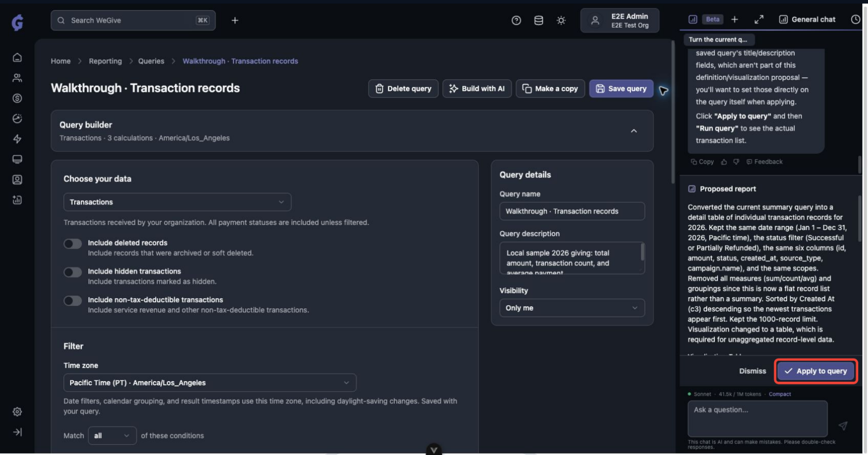Switch to General chat tab

click(807, 19)
